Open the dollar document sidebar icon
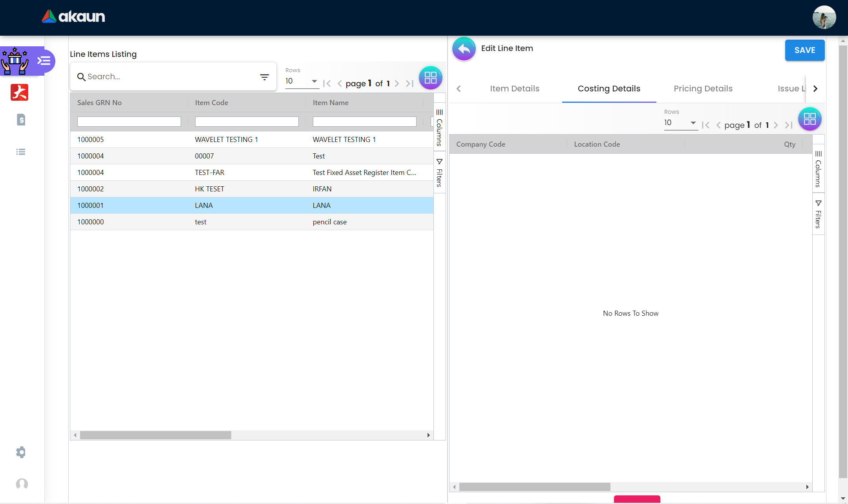The height and width of the screenshot is (504, 848). coord(21,120)
